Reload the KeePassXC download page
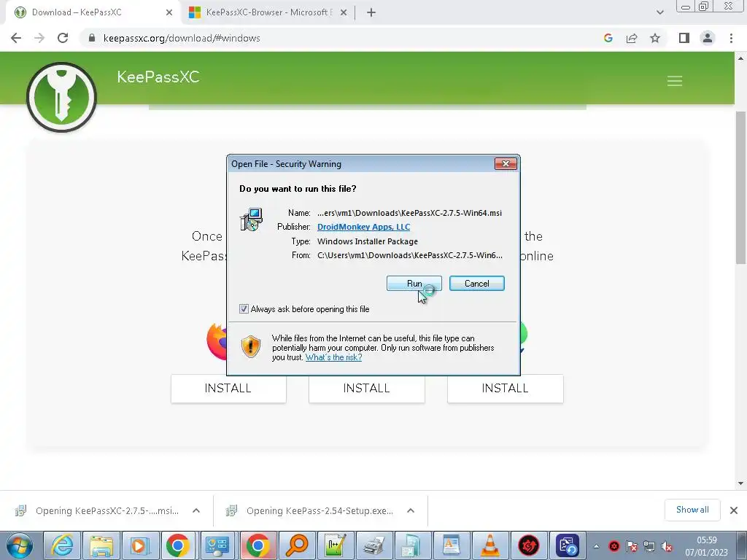Viewport: 747px width, 560px height. click(x=63, y=38)
